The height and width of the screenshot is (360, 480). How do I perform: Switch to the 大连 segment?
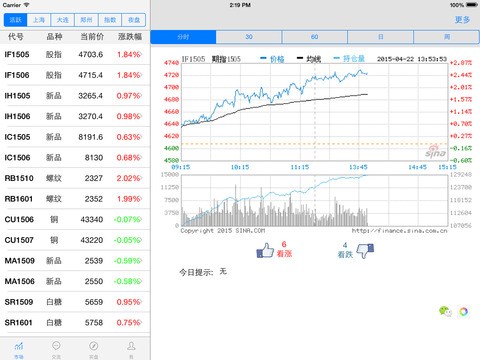coord(63,20)
